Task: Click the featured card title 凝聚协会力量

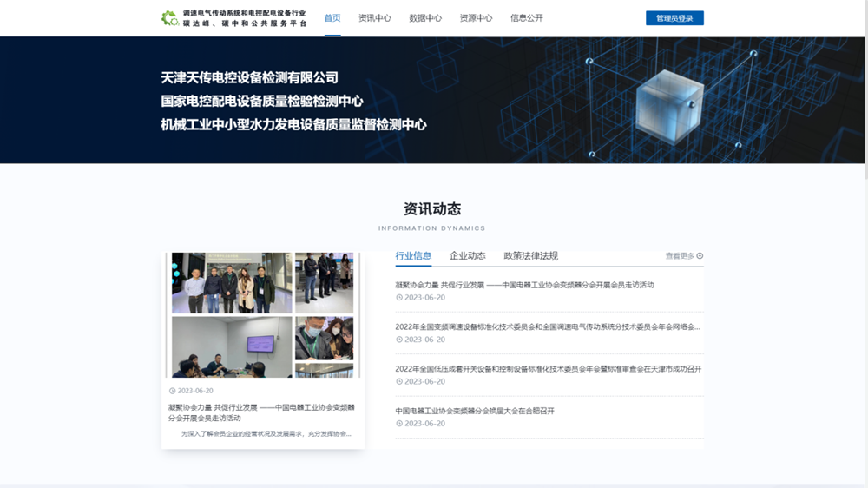Action: coord(261,412)
